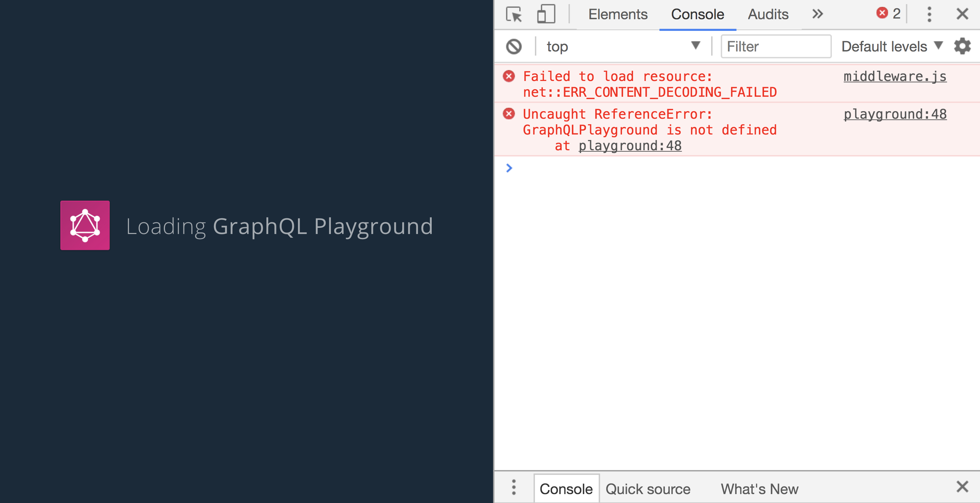Screen dimensions: 980x503
Task: Click the What's New drawer tab
Action: click(760, 489)
